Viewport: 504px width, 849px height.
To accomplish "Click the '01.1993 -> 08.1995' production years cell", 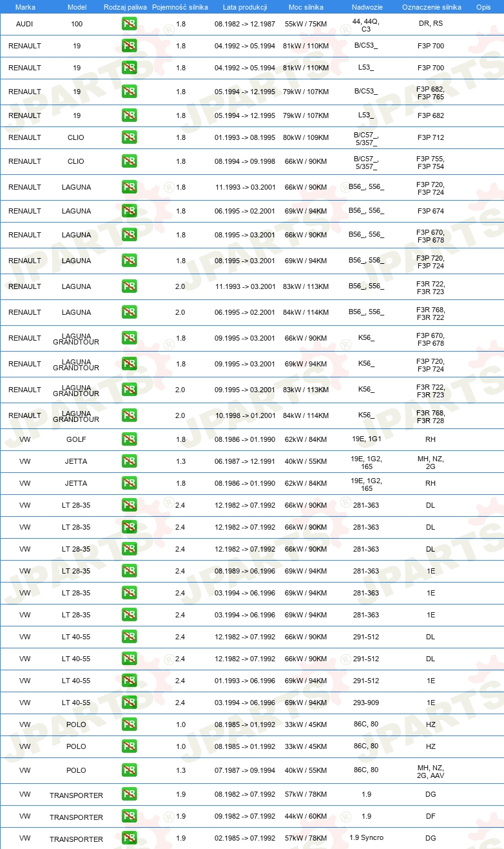I will [x=245, y=137].
